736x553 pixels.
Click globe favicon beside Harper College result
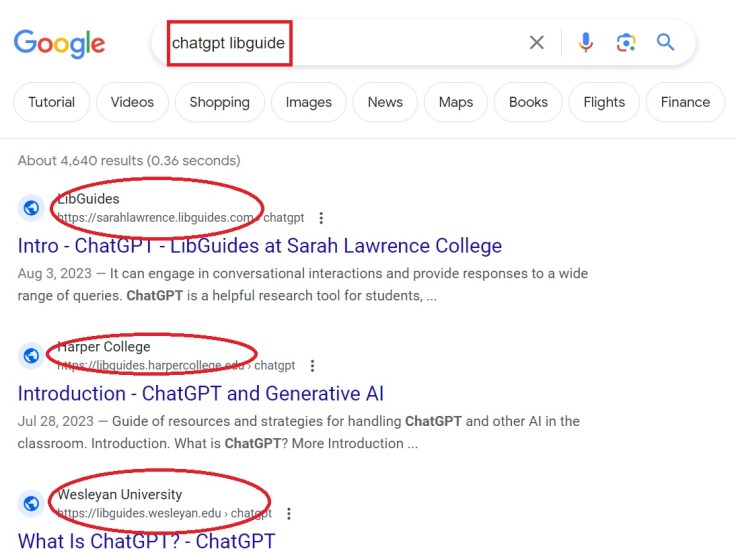coord(32,356)
